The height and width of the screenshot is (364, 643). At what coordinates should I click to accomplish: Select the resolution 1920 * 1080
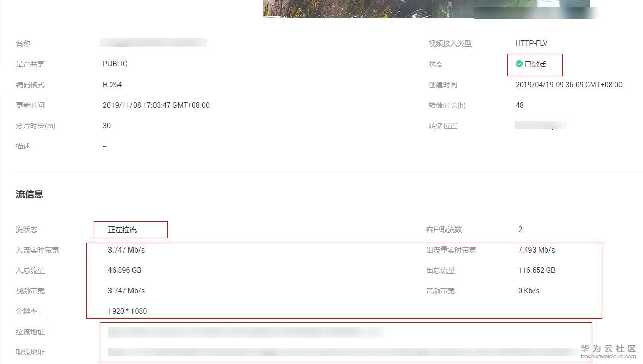(127, 311)
